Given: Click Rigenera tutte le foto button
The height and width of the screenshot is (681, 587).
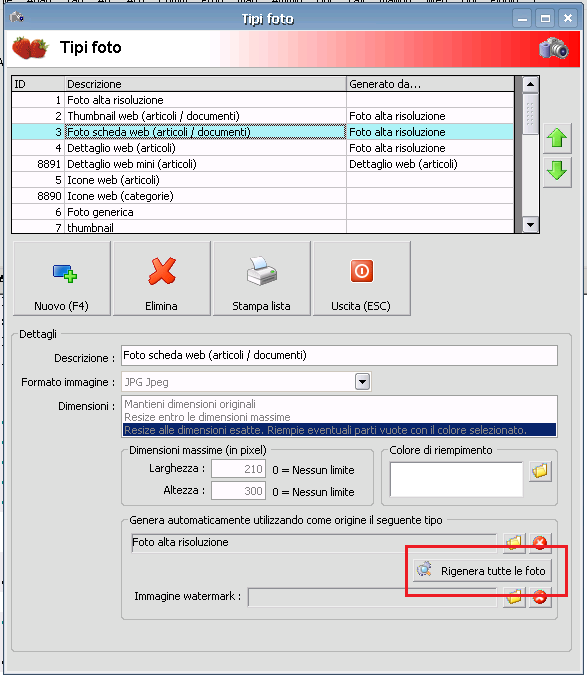Looking at the screenshot, I should (482, 571).
